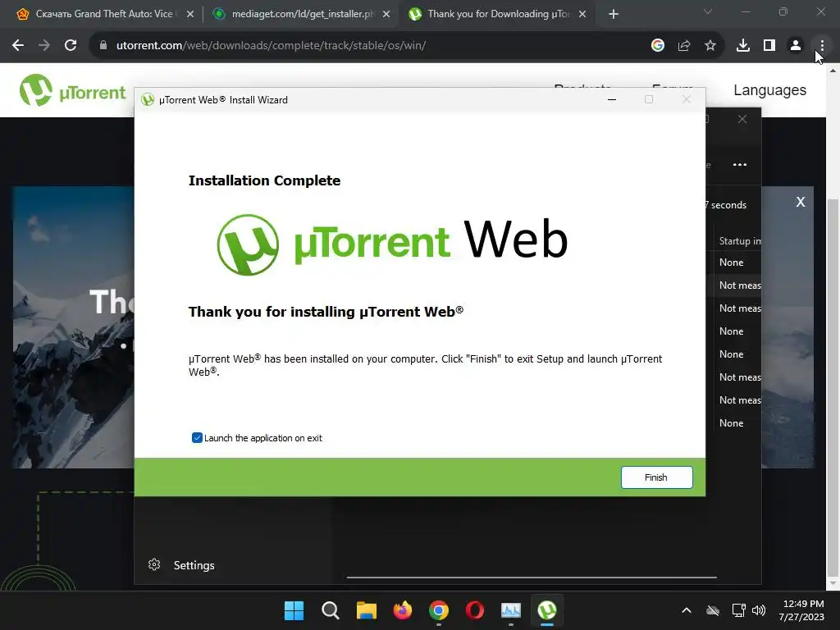Reload the current page
Screen dimensions: 840x630
(x=71, y=46)
